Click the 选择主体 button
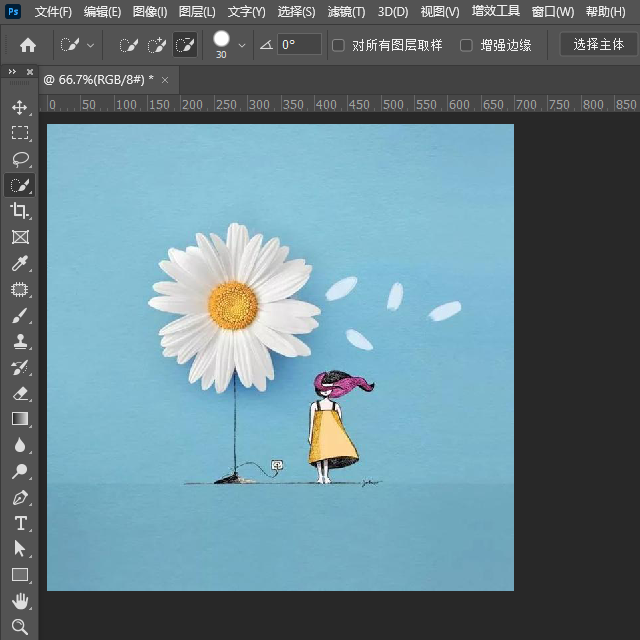640x640 pixels. click(598, 45)
